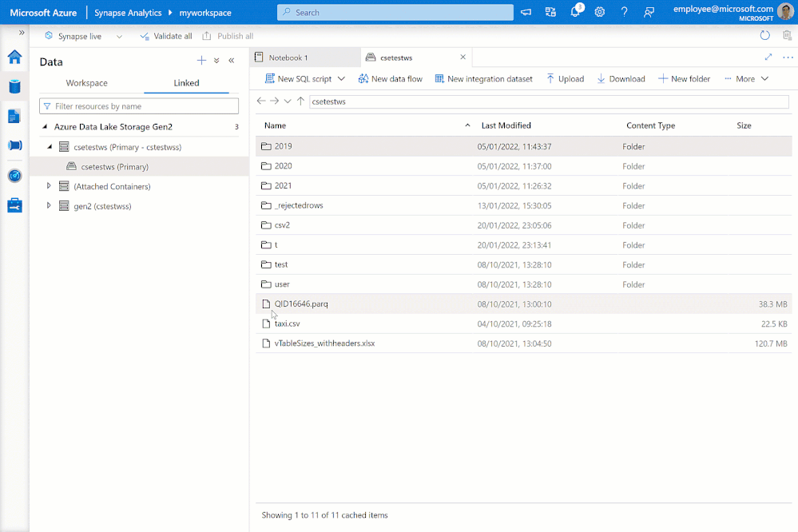Create a New folder

point(684,79)
